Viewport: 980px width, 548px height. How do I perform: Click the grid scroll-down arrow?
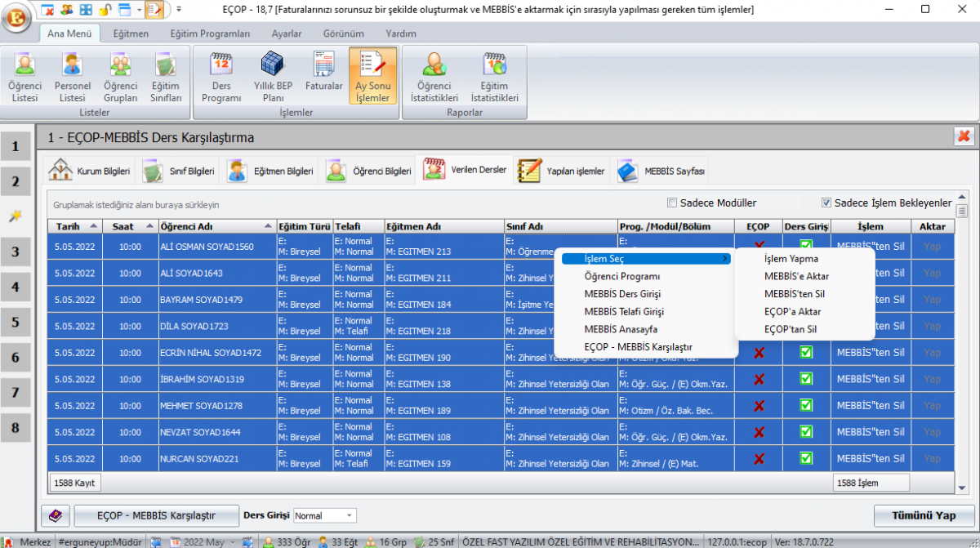(x=961, y=488)
